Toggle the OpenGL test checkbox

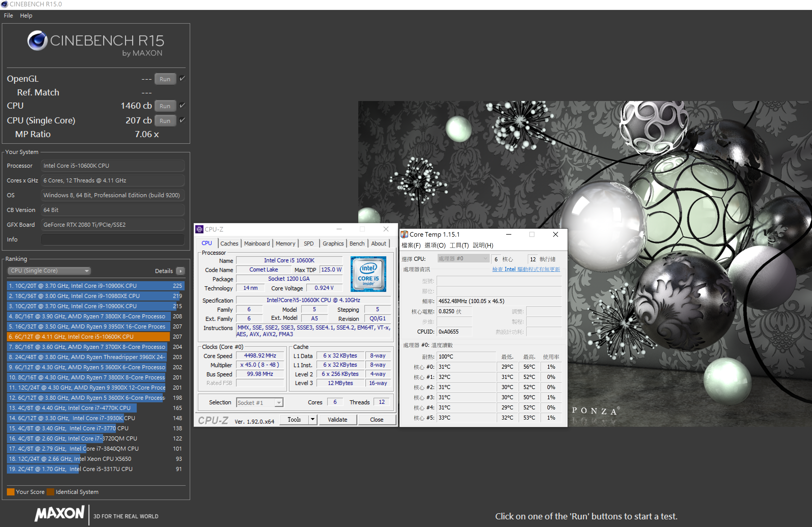[x=182, y=78]
